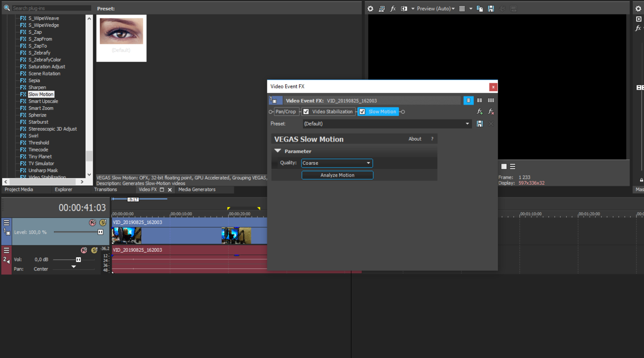Remove selected plug-in fx-x icon
The height and width of the screenshot is (358, 644).
coord(491,112)
